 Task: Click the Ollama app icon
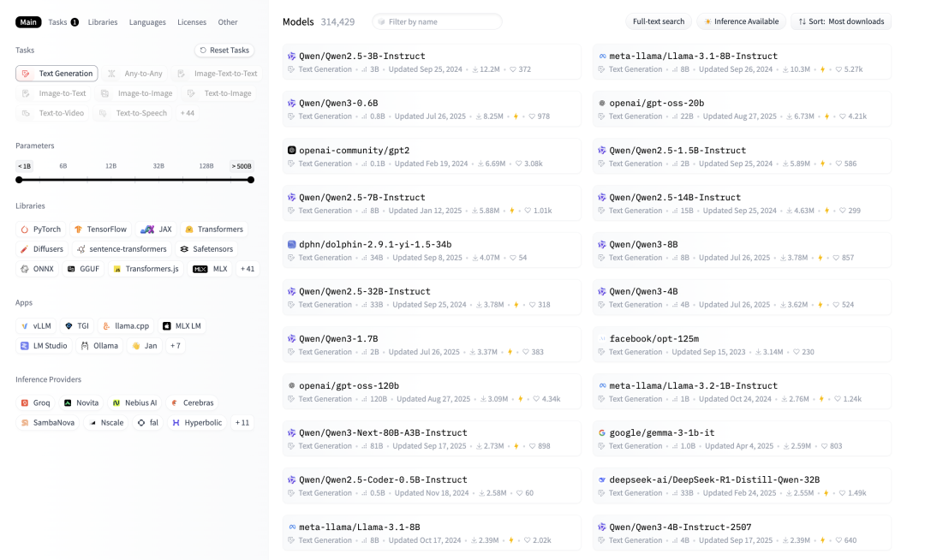point(85,346)
